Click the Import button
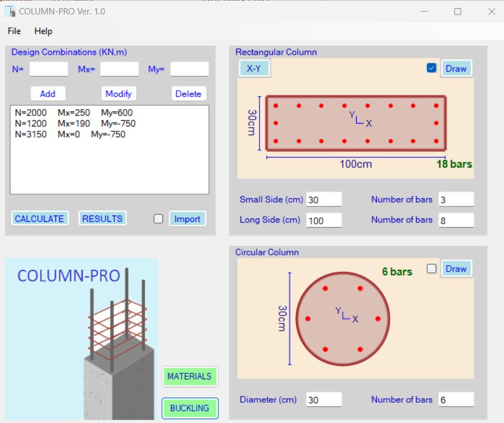Screen dimensions: 504x423 click(x=187, y=219)
